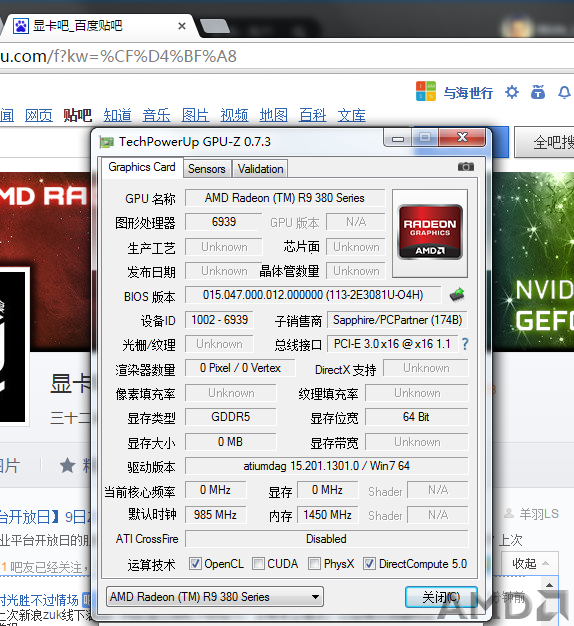Open the AMD Radeon R9 380 Series GPU dropdown
The height and width of the screenshot is (626, 574).
click(215, 597)
